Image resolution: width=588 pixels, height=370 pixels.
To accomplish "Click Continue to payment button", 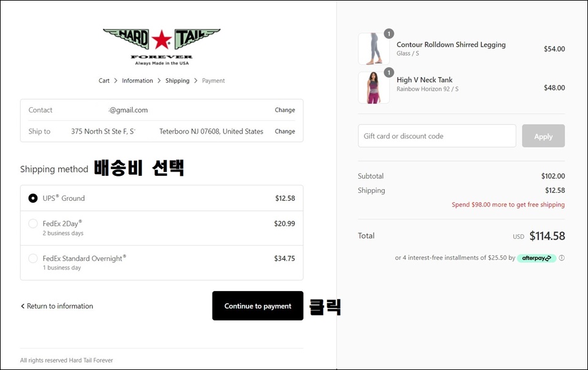I will pos(258,306).
